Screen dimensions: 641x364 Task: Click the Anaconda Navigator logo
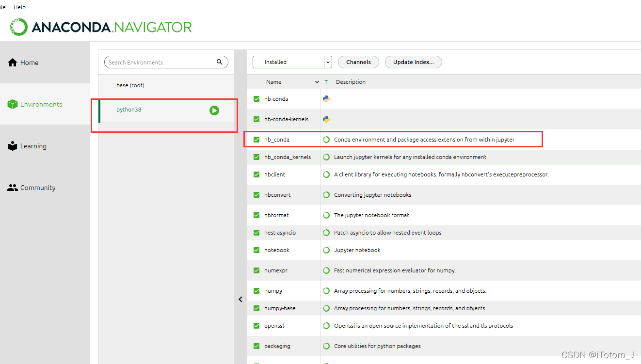(x=101, y=27)
